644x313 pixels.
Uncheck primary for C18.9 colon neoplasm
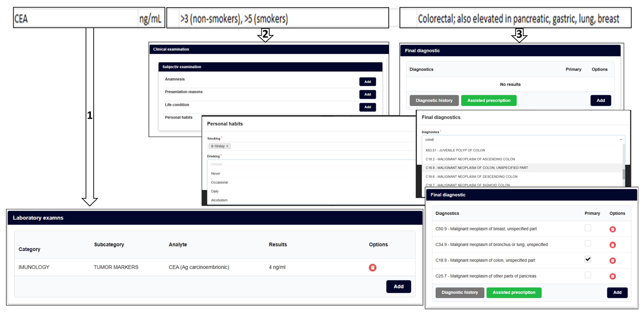(x=588, y=259)
